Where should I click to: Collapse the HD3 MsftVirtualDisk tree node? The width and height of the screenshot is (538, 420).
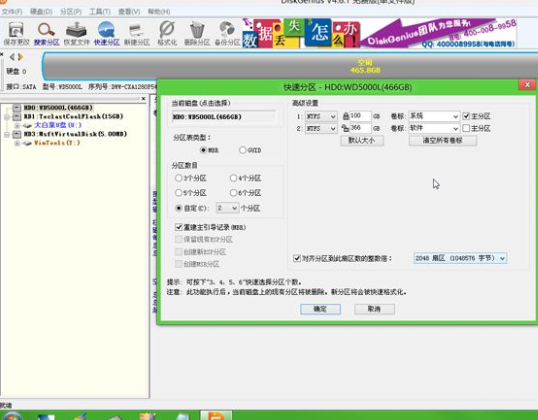pyautogui.click(x=7, y=134)
